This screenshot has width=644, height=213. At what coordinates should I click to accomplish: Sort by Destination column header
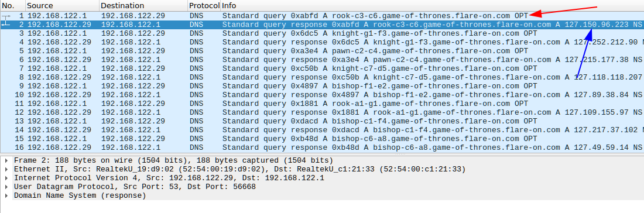[143, 6]
